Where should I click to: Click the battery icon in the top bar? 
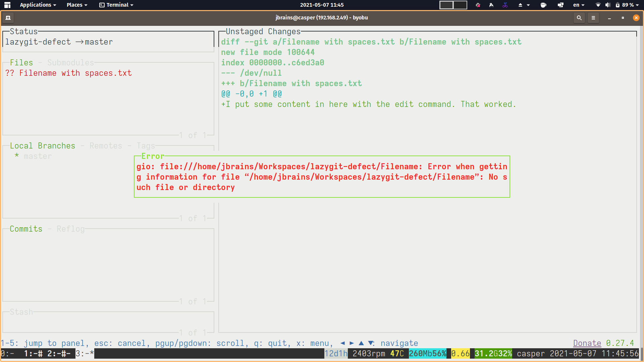(618, 5)
